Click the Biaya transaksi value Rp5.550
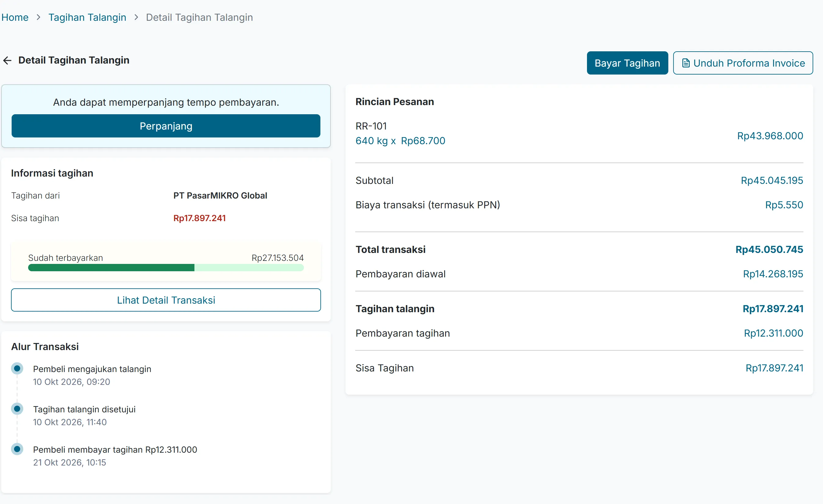823x504 pixels. point(784,205)
